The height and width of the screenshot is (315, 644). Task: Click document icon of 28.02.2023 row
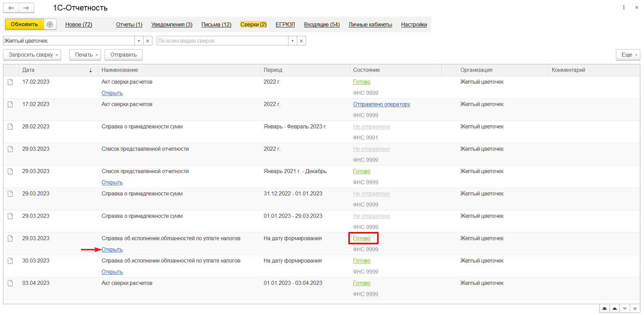(10, 127)
